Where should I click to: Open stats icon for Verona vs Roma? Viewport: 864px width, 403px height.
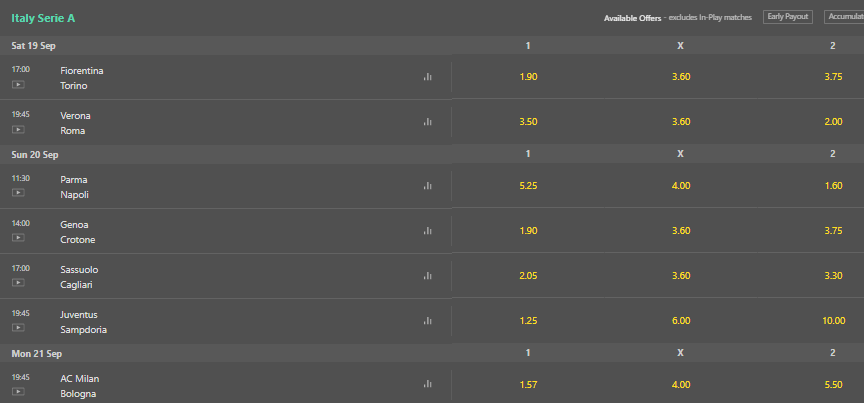pos(428,122)
